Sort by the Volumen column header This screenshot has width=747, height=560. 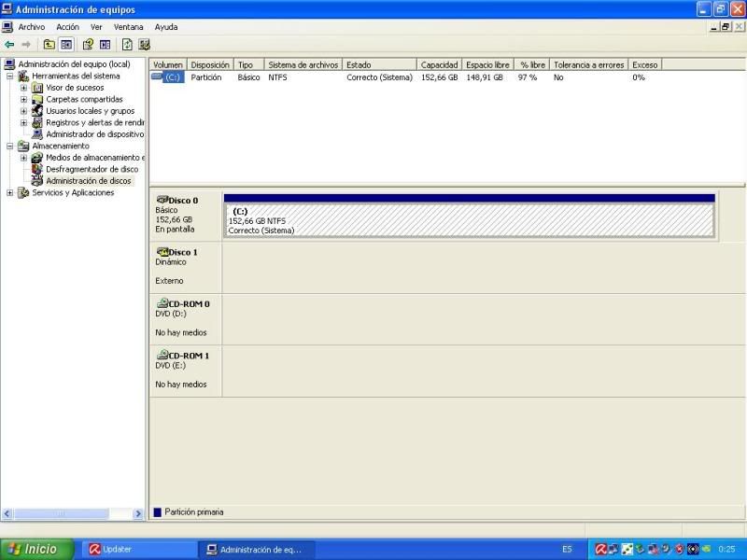tap(168, 64)
